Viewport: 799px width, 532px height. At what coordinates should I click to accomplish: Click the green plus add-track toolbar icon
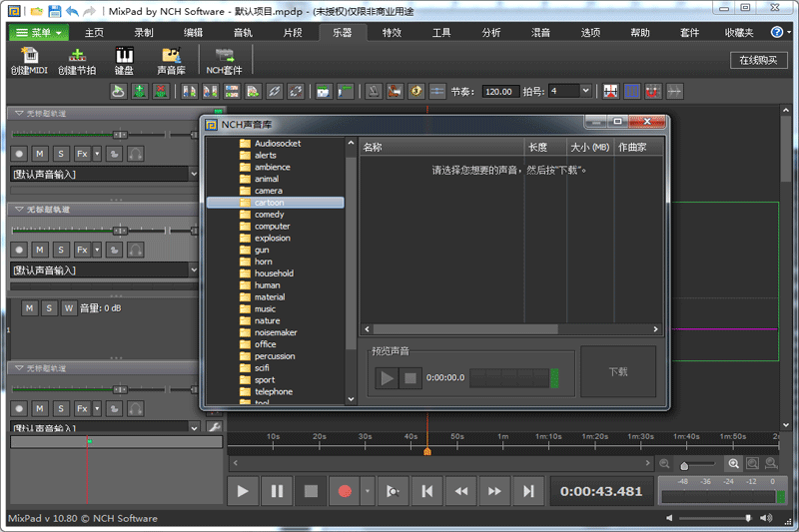pyautogui.click(x=139, y=92)
